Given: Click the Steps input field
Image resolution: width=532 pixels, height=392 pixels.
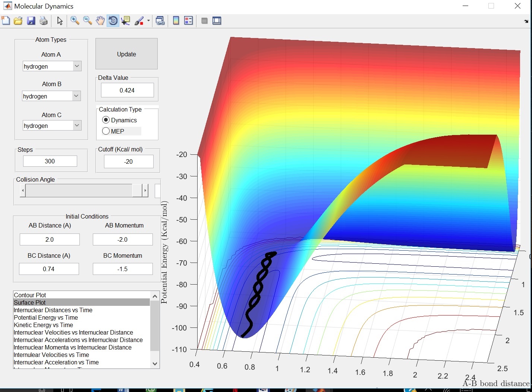Looking at the screenshot, I should pyautogui.click(x=50, y=161).
